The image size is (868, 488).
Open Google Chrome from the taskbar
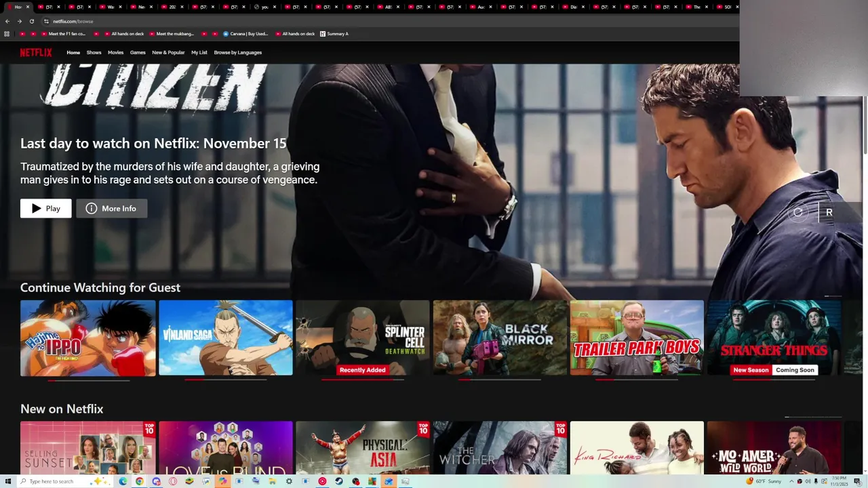tap(139, 481)
